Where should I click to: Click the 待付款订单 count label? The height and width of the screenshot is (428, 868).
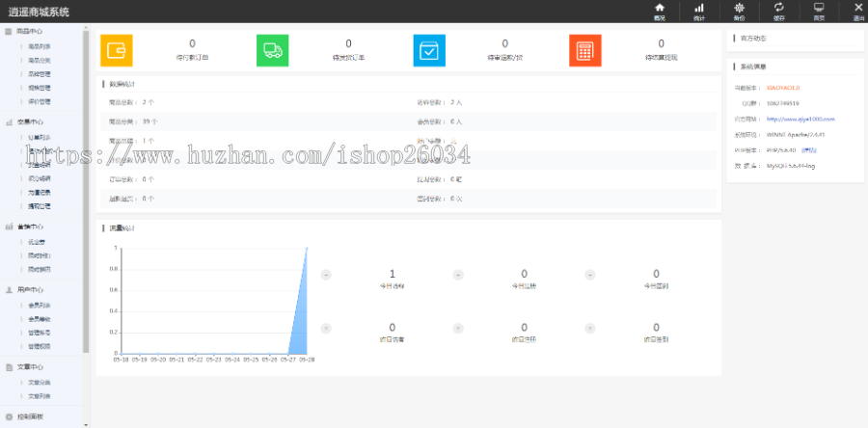pyautogui.click(x=192, y=58)
